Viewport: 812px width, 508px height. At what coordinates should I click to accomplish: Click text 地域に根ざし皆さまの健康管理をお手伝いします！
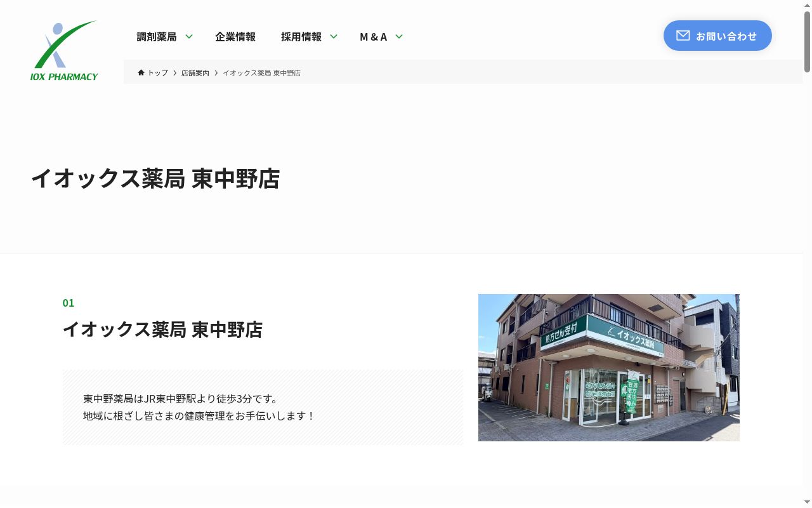199,416
